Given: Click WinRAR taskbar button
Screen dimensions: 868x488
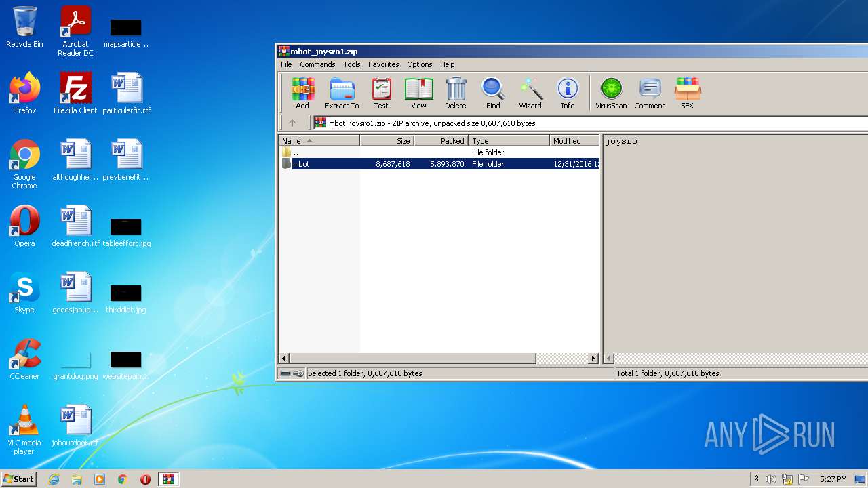Looking at the screenshot, I should (168, 479).
